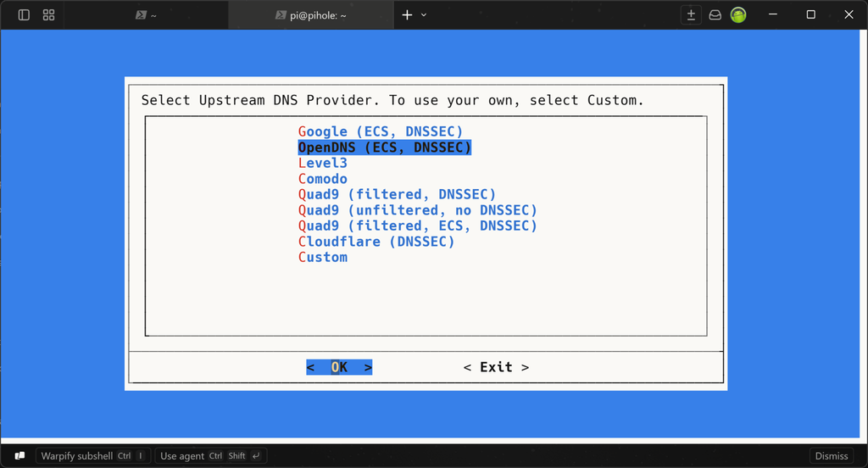The height and width of the screenshot is (468, 868).
Task: Open the grid view launcher icon
Action: tap(48, 15)
